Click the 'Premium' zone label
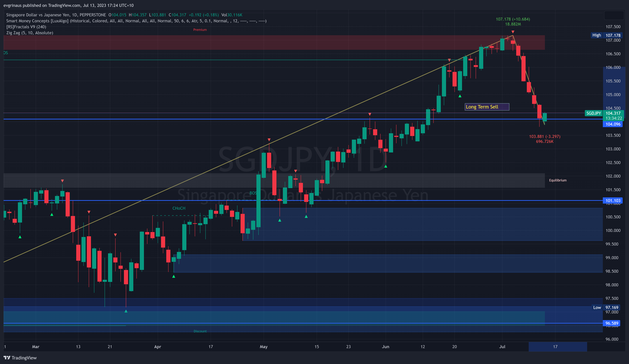This screenshot has width=629, height=364. coord(200,30)
